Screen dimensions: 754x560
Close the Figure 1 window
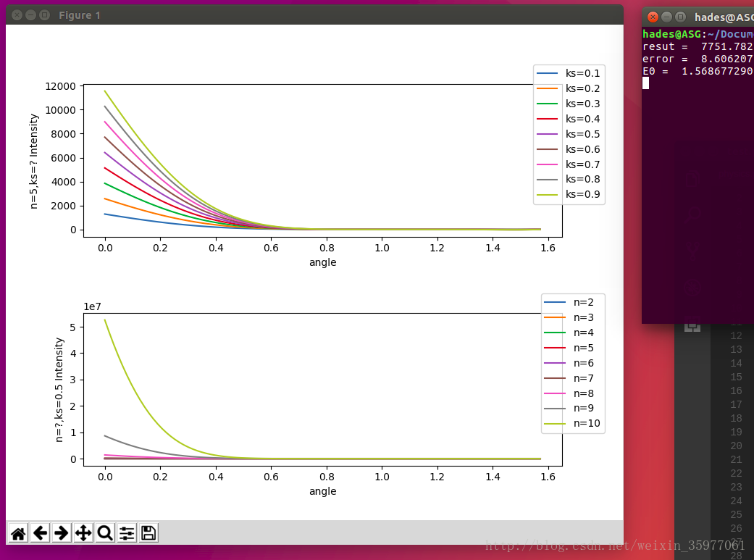coord(17,15)
